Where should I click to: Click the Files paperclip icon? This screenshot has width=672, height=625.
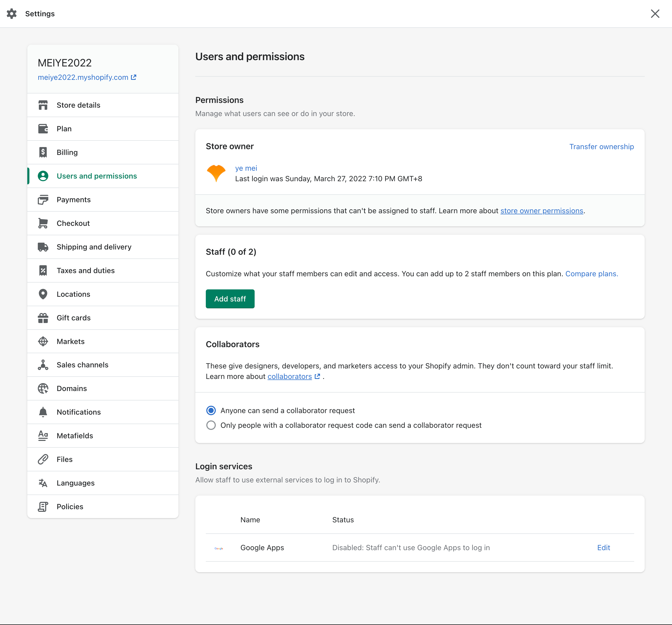coord(43,459)
